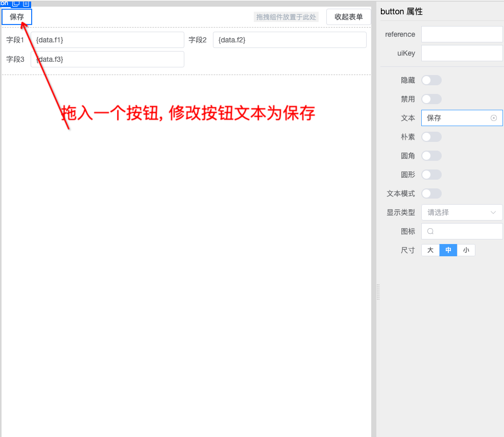Click the 字段2 input showing {data.f2}
The height and width of the screenshot is (437, 504).
(290, 40)
